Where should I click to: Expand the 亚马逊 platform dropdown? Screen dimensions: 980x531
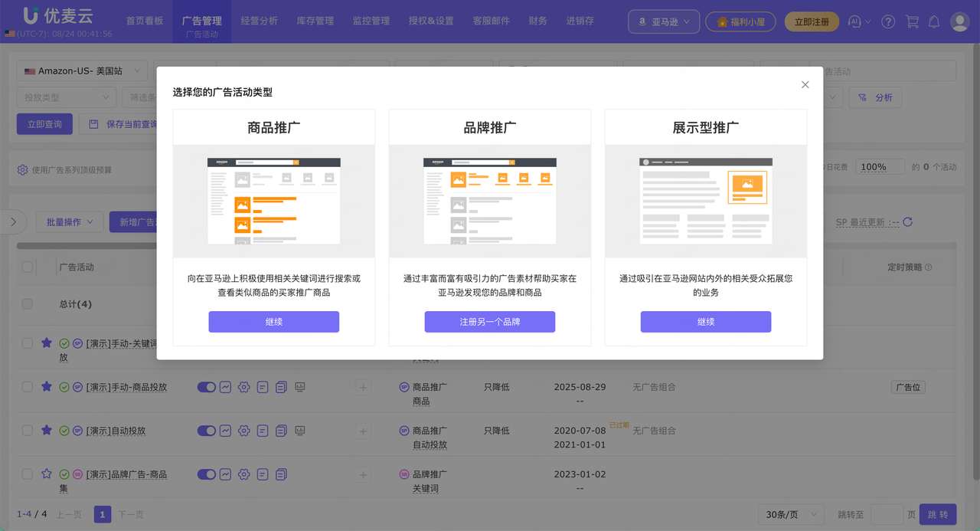tap(664, 22)
